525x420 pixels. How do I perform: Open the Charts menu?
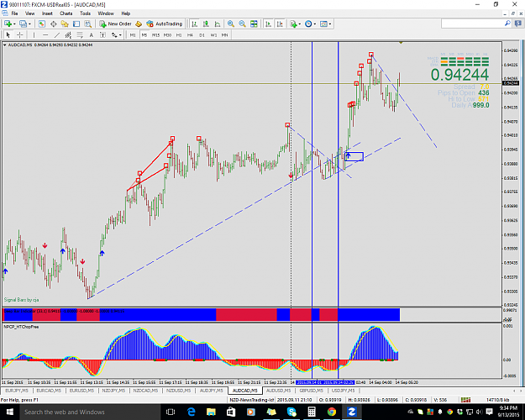pos(66,13)
